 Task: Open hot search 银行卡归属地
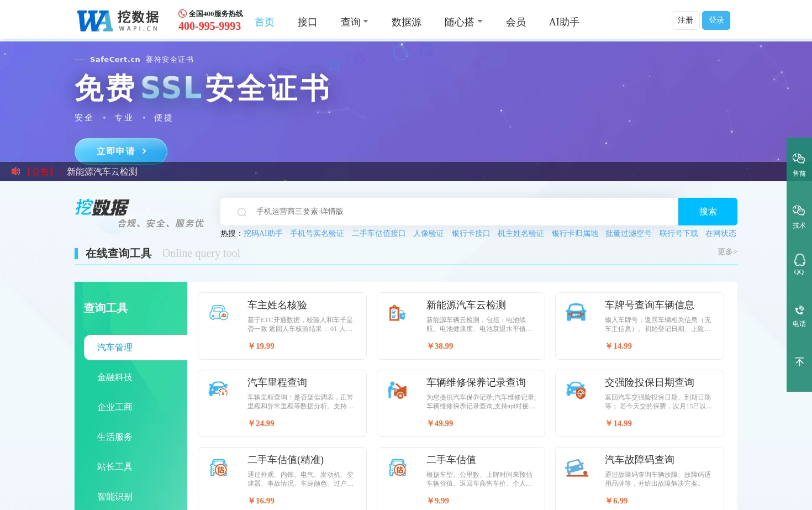(x=575, y=234)
